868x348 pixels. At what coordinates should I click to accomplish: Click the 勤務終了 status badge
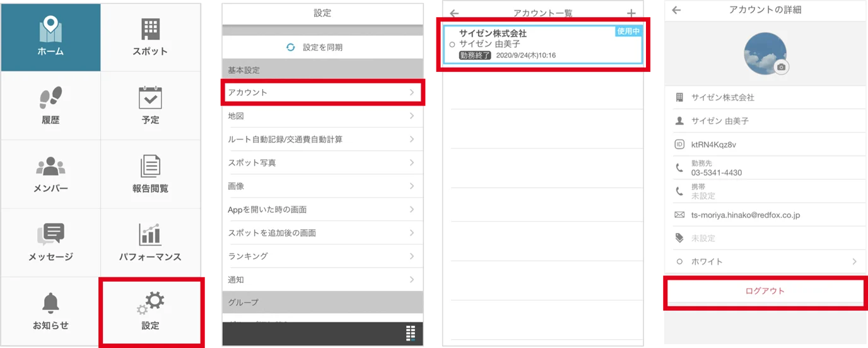pos(476,55)
